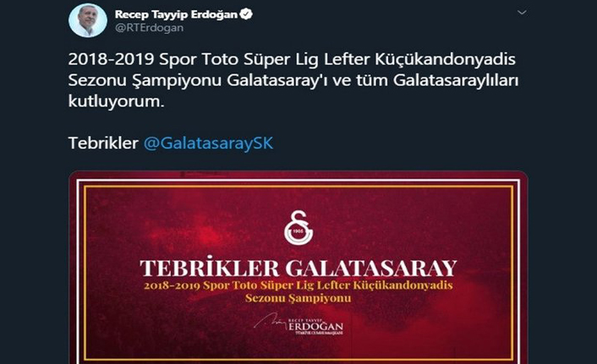Follow the @GalatasaraySK mention link
Image resolution: width=597 pixels, height=364 pixels.
coord(208,144)
